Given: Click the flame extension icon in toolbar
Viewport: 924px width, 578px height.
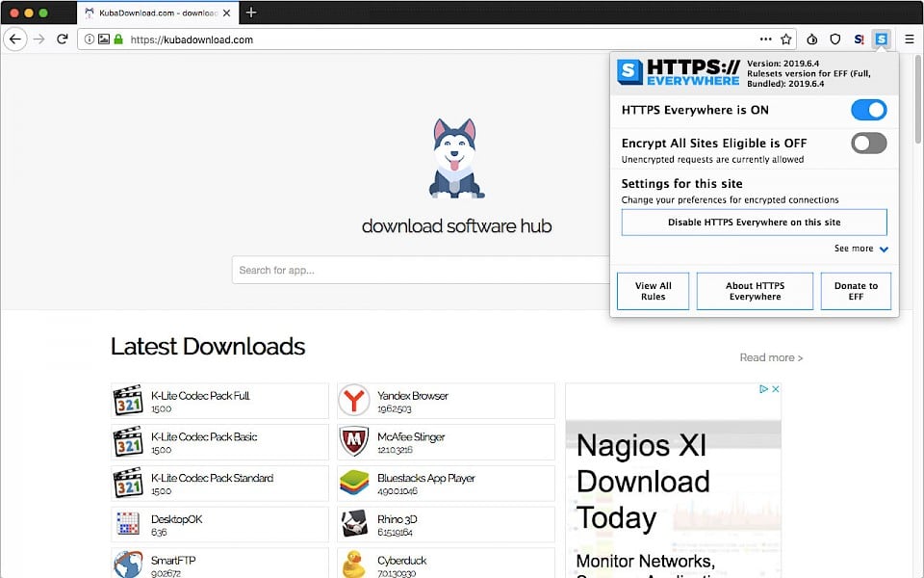Looking at the screenshot, I should [x=812, y=39].
